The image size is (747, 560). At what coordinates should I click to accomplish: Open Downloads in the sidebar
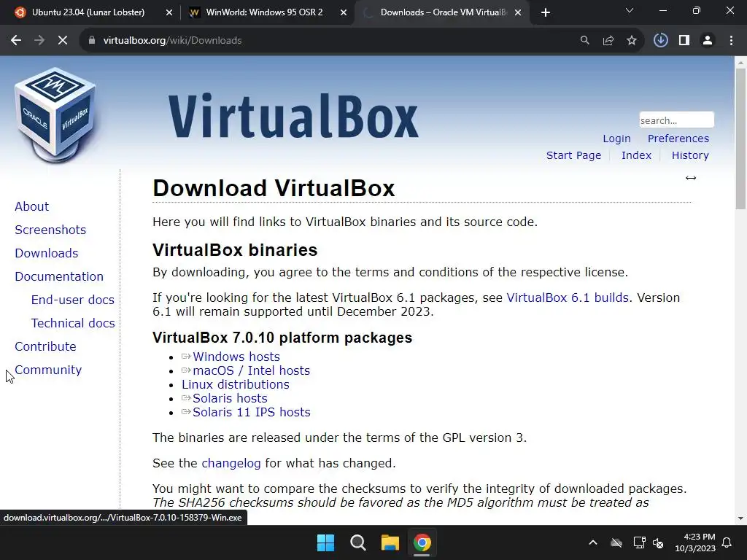click(x=47, y=253)
